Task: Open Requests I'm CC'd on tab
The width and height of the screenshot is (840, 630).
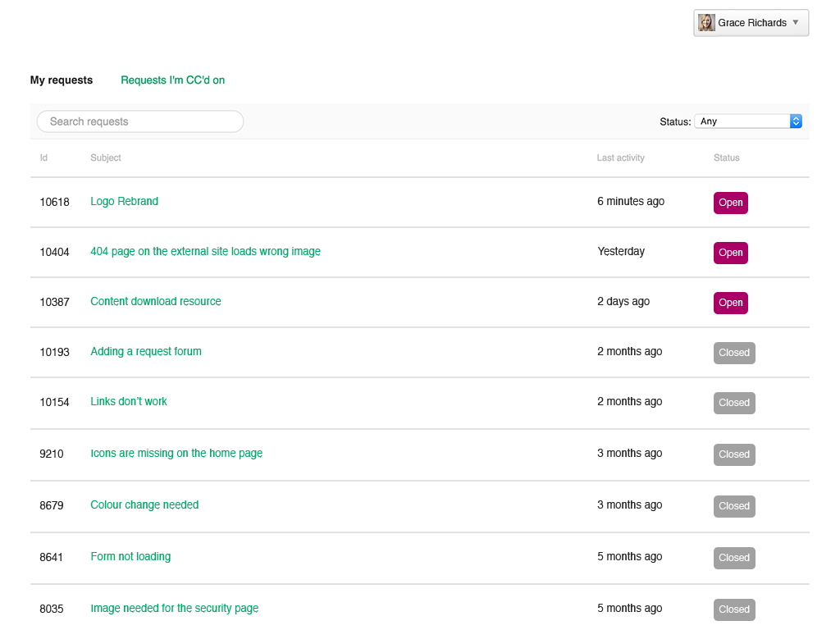Action: pos(172,80)
